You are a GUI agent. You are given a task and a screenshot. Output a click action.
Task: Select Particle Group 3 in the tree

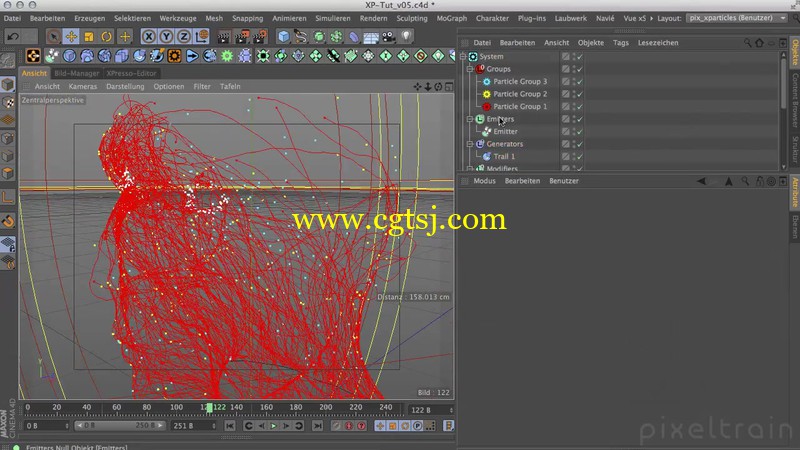[x=520, y=82]
